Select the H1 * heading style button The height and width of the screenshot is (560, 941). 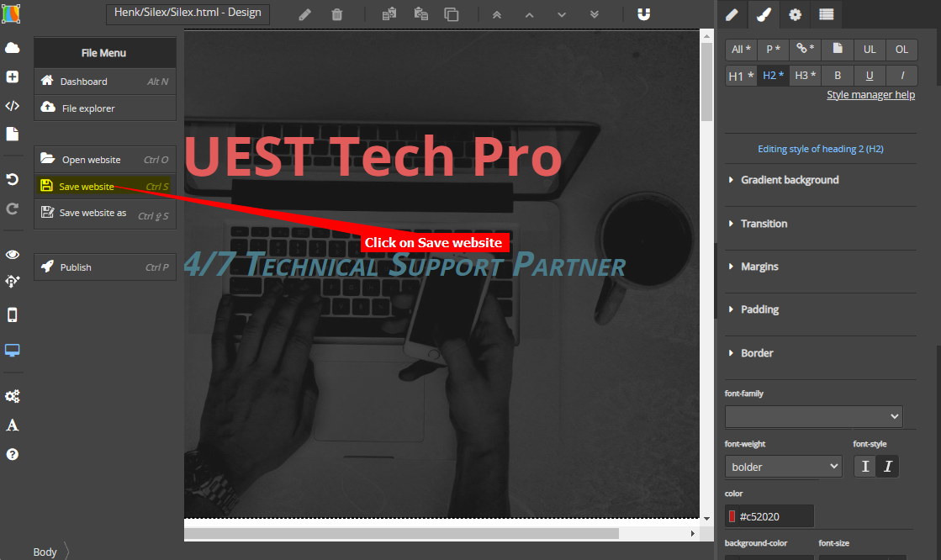[741, 76]
